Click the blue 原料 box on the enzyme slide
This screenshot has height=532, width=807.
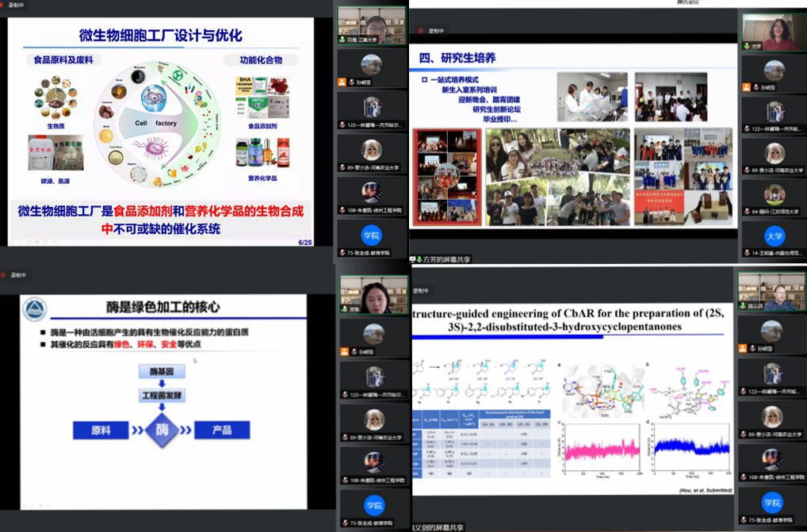(x=101, y=431)
